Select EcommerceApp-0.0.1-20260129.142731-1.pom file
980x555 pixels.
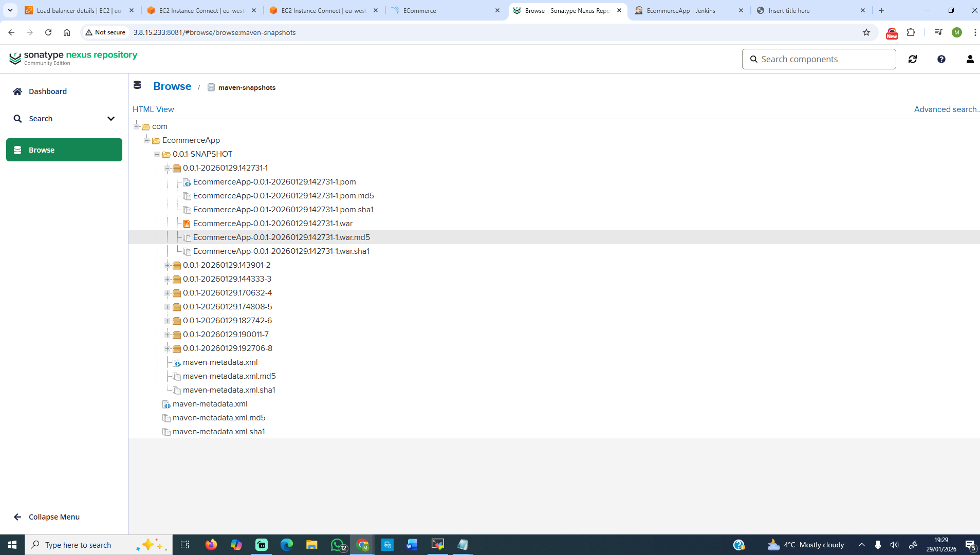pyautogui.click(x=274, y=182)
